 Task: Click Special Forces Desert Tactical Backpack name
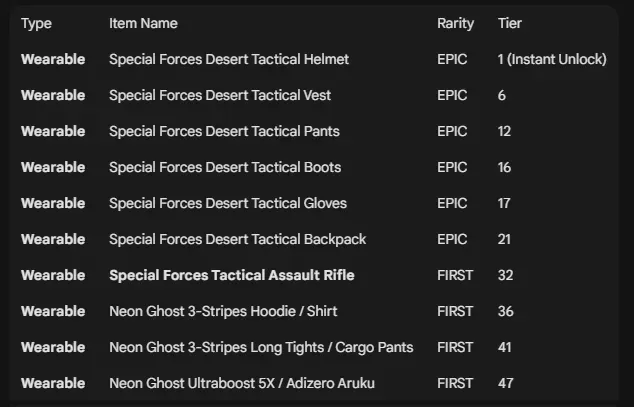click(x=237, y=239)
